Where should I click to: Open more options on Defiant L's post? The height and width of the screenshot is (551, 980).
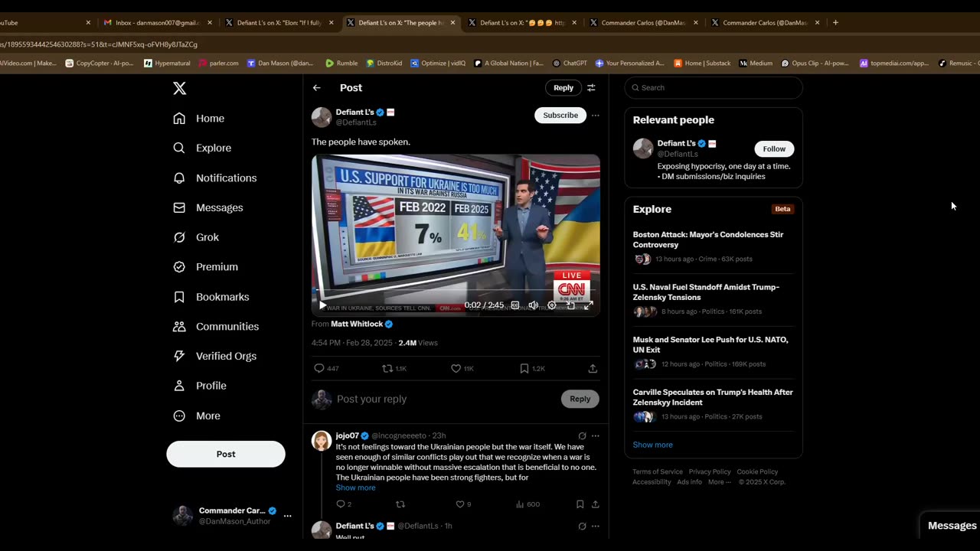(595, 116)
